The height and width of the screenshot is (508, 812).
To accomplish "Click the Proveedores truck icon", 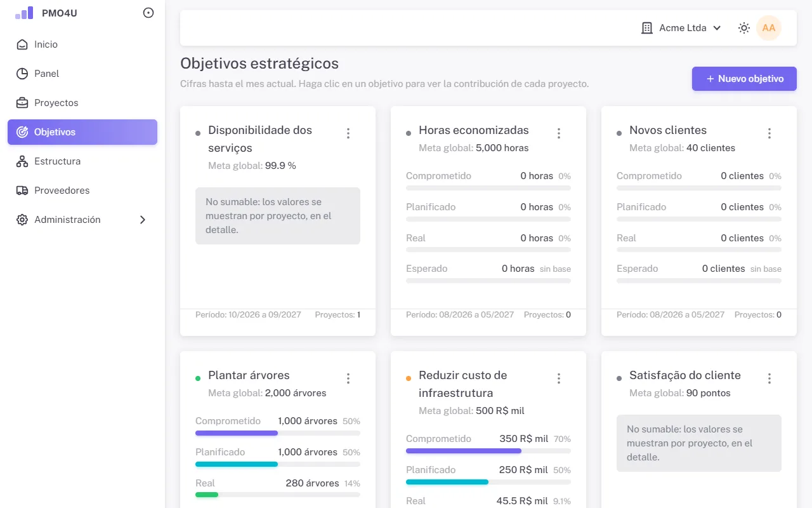I will (x=22, y=190).
